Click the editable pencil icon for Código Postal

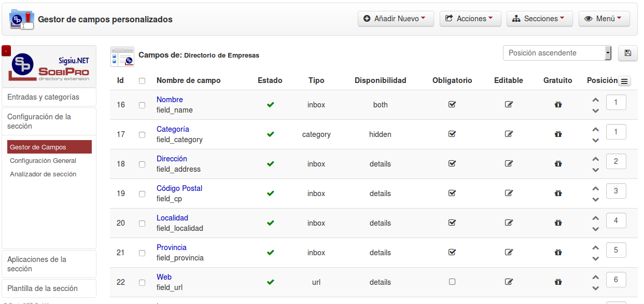click(x=509, y=193)
